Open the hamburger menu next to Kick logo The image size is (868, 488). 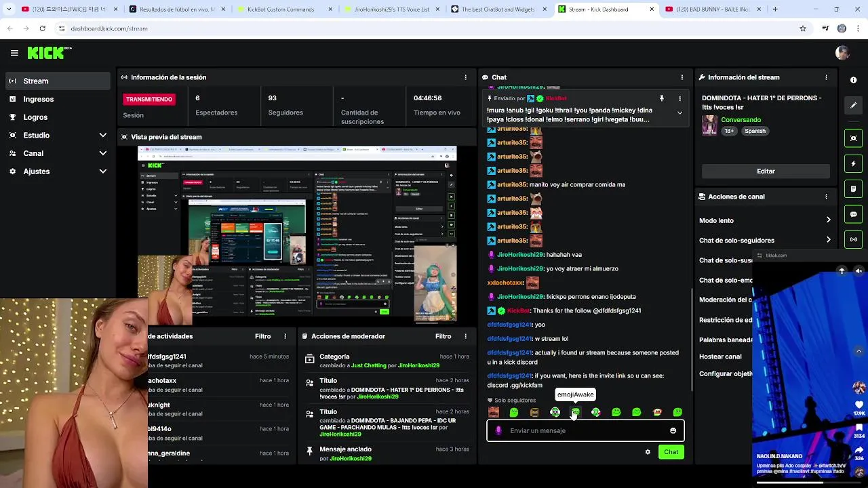tap(14, 53)
